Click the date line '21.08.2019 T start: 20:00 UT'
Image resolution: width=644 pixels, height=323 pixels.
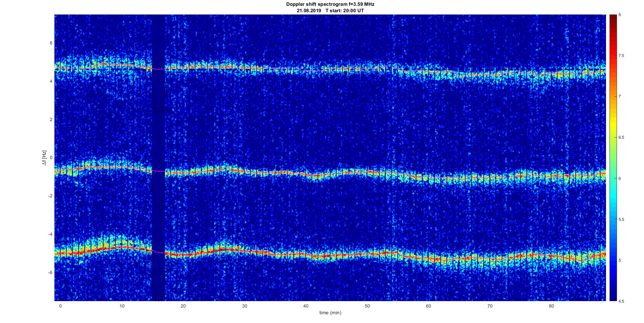coord(330,11)
